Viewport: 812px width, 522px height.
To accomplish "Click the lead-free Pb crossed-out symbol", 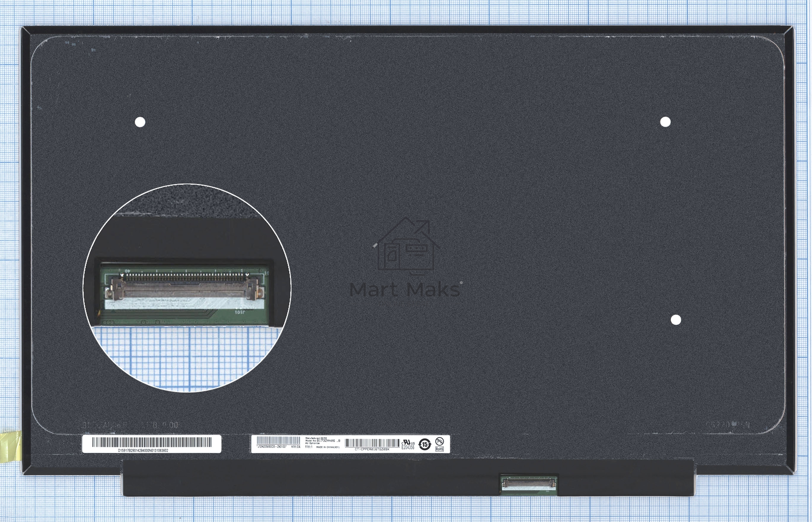I will point(439,441).
